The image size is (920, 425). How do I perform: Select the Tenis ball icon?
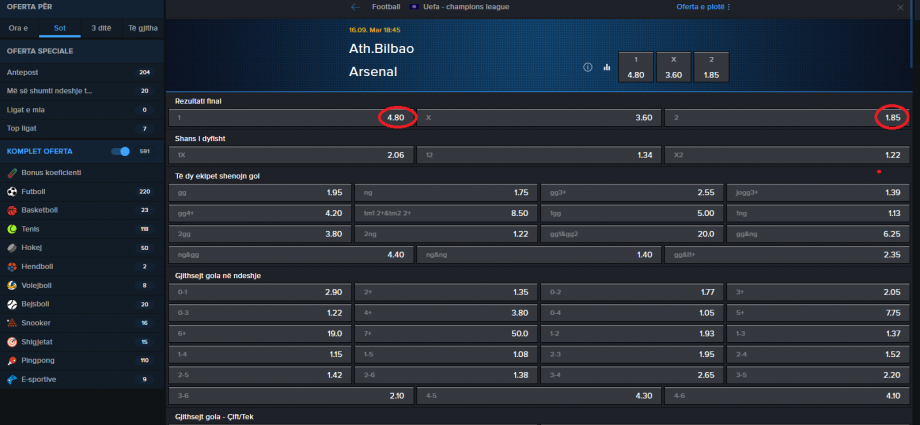pos(12,229)
